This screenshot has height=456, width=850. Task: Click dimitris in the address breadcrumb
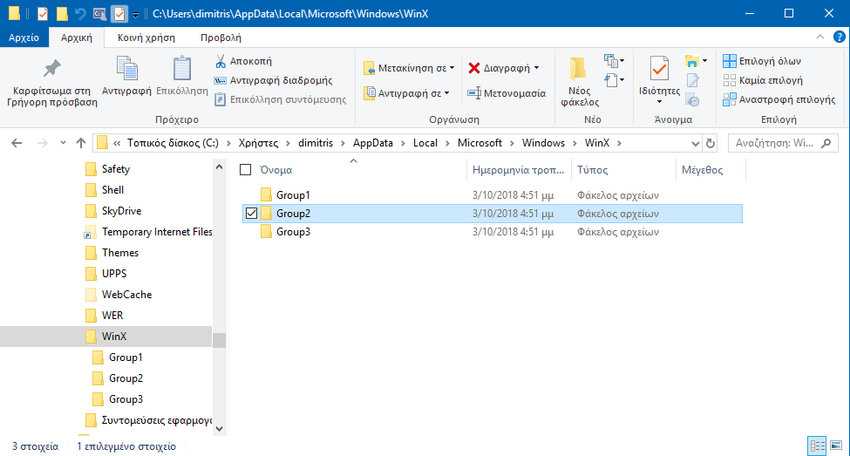click(x=315, y=143)
